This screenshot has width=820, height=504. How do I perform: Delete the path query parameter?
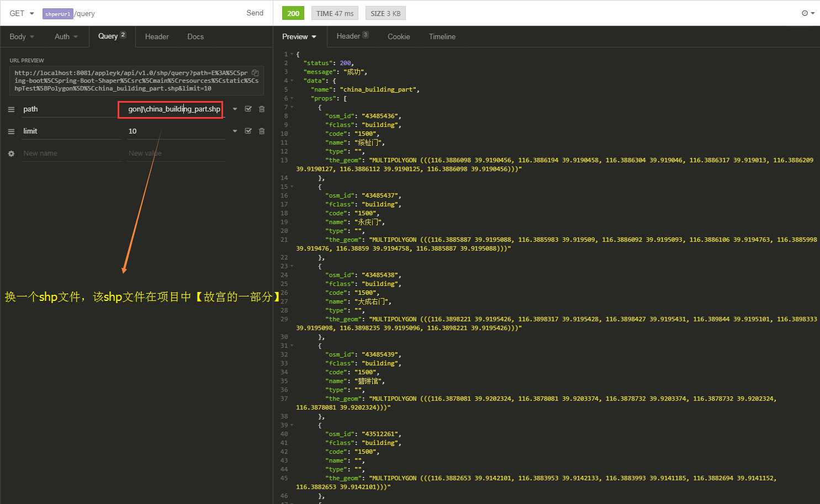[x=262, y=109]
